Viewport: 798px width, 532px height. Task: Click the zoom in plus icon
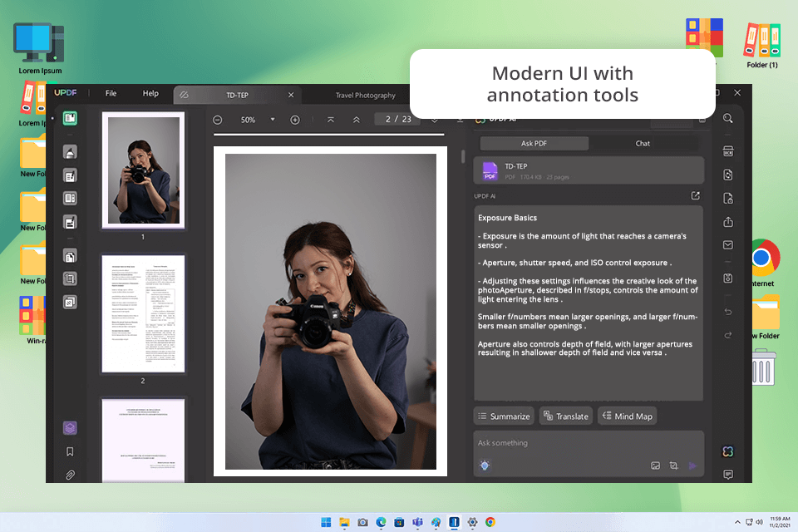click(294, 120)
